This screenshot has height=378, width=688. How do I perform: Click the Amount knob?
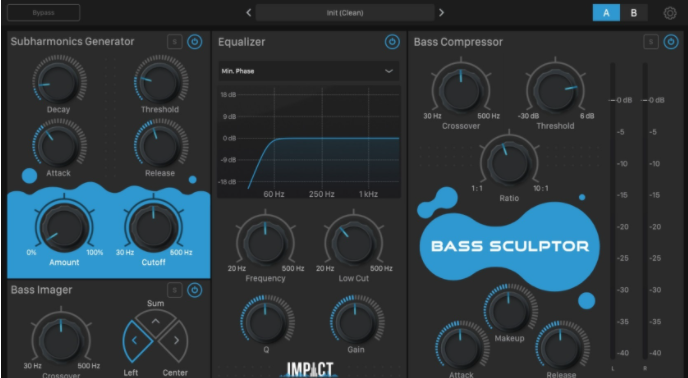[x=64, y=227]
